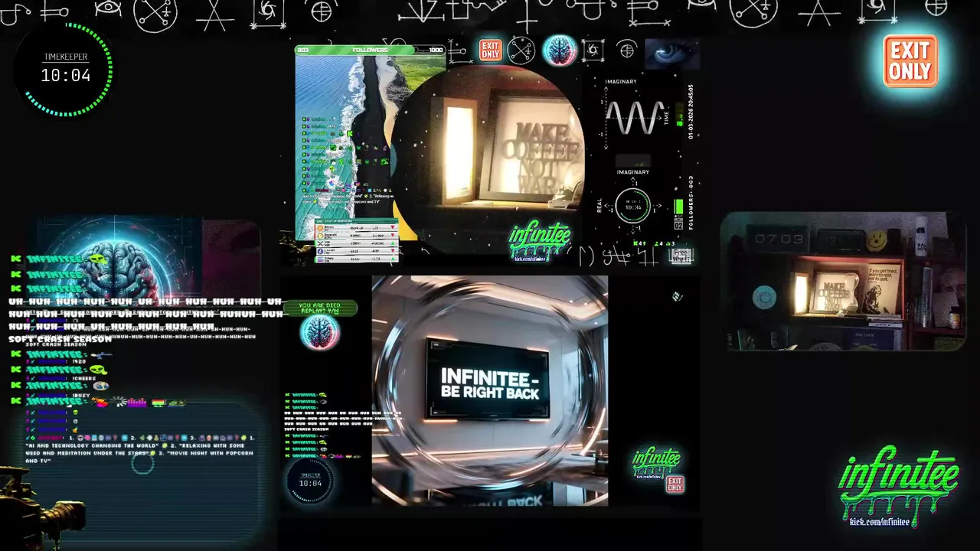The height and width of the screenshot is (551, 980).
Task: Click the crosshair circle sigil beside the eye image
Action: (x=627, y=51)
